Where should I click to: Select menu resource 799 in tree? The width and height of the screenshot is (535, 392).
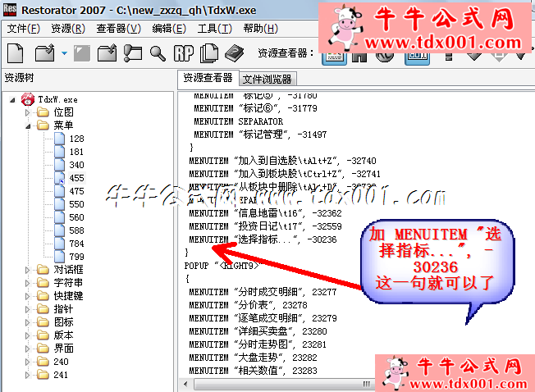(x=75, y=257)
